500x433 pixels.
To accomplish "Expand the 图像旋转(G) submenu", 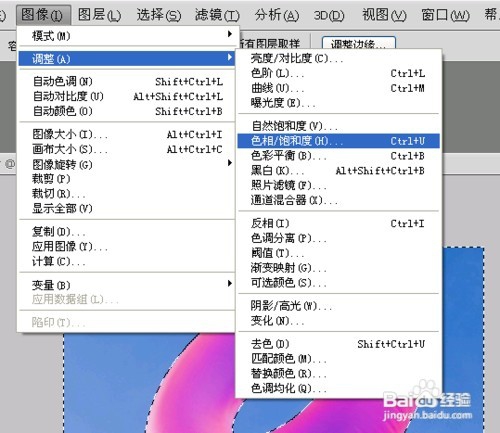I will pyautogui.click(x=127, y=164).
